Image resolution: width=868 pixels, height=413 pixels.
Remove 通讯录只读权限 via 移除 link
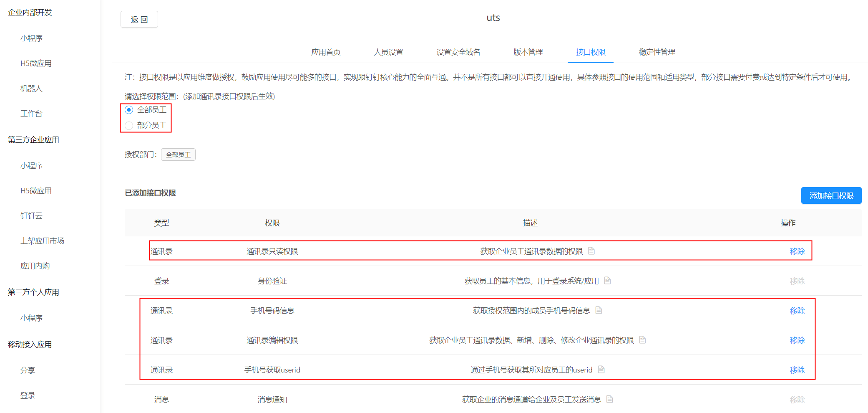(x=797, y=251)
